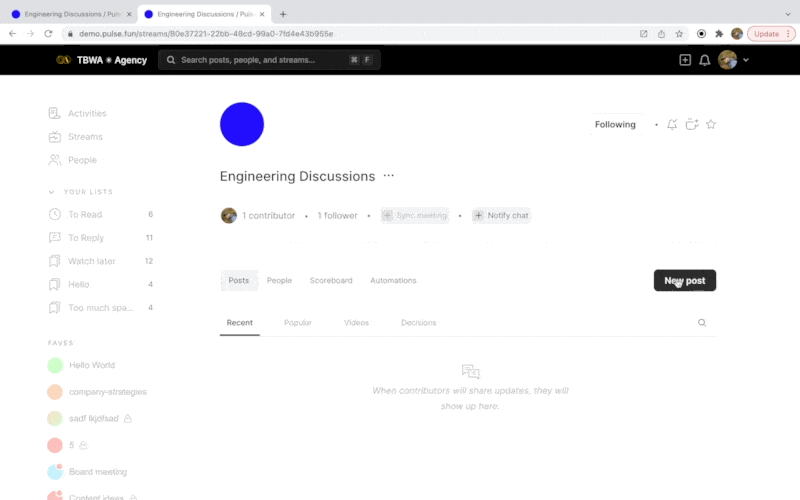Click the Notify chat button
Screen dimensions: 800x500
[501, 215]
